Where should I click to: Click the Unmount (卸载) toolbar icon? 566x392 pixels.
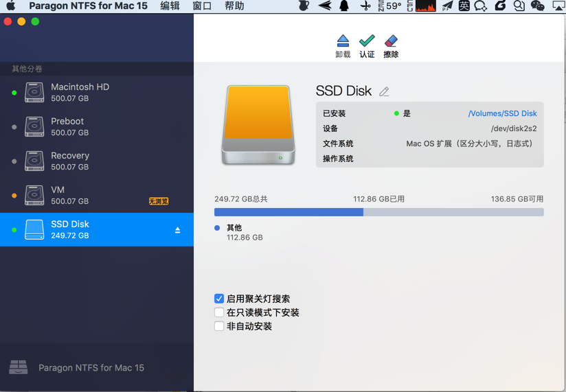tap(343, 41)
